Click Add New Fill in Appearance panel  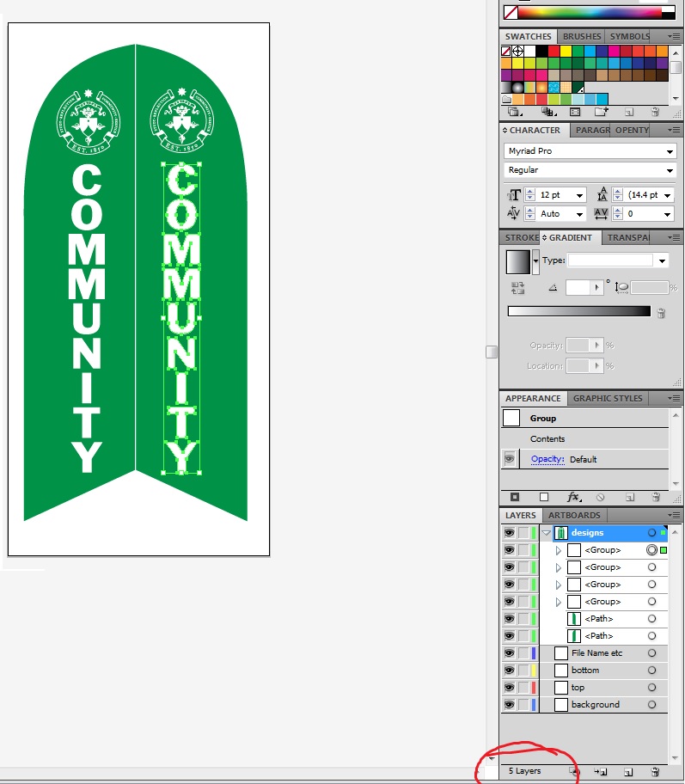544,497
